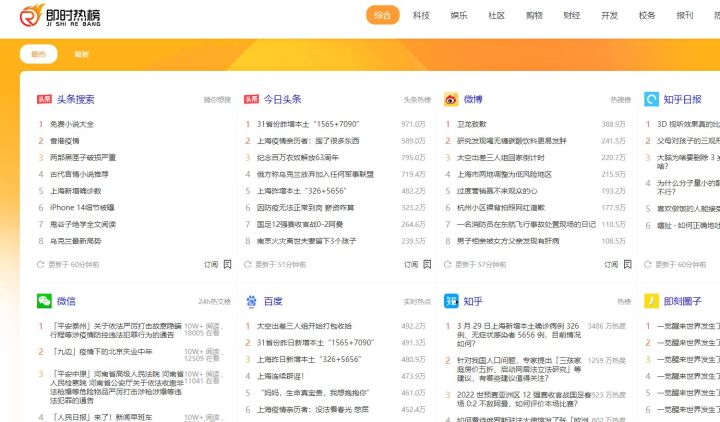Switch to the 社区 category tab
The width and height of the screenshot is (720, 422).
pyautogui.click(x=496, y=15)
